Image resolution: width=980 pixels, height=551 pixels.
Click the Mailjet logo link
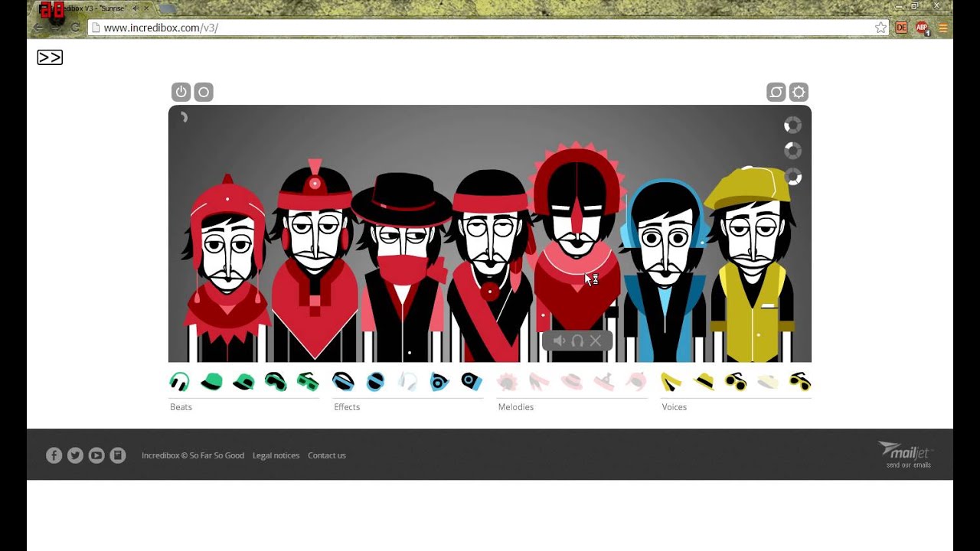pyautogui.click(x=905, y=455)
